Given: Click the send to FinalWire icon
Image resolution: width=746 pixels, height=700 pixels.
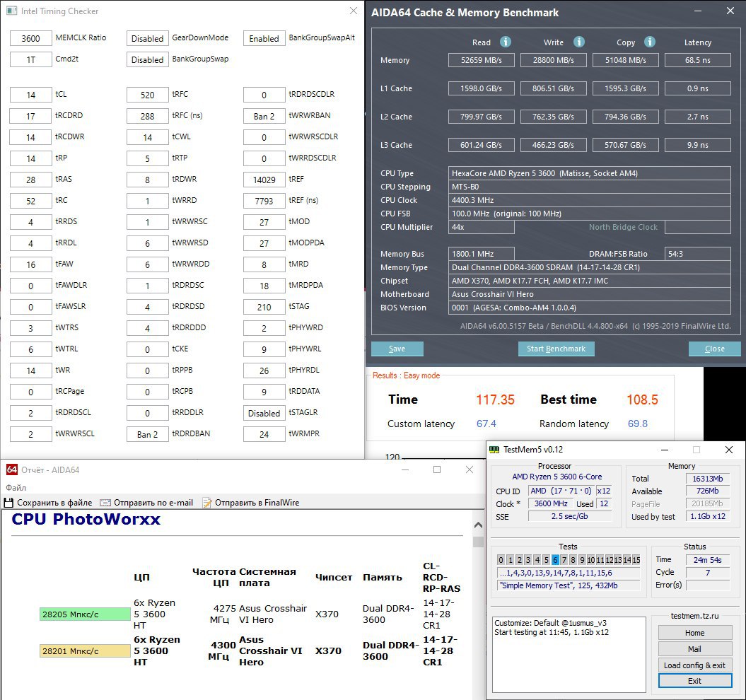Looking at the screenshot, I should click(207, 503).
